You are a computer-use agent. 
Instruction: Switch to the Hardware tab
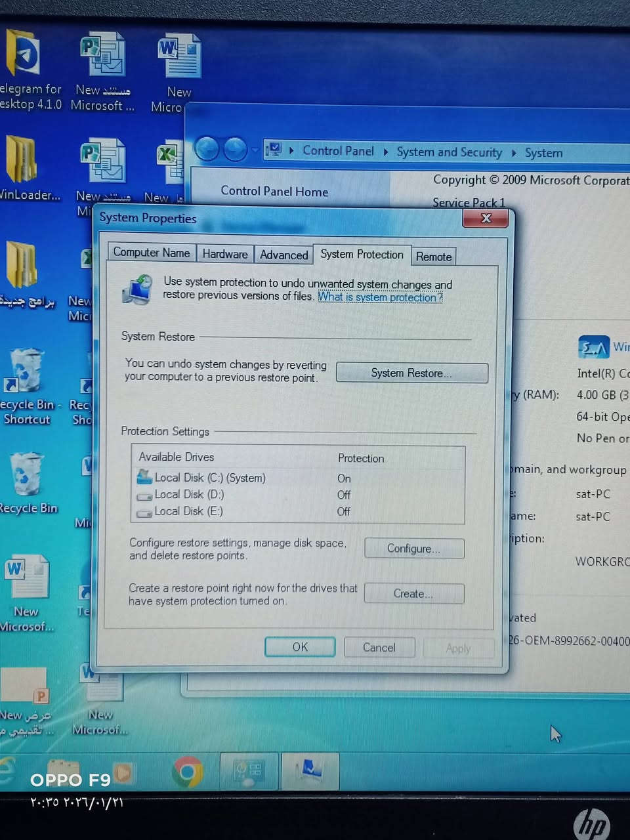click(x=224, y=254)
